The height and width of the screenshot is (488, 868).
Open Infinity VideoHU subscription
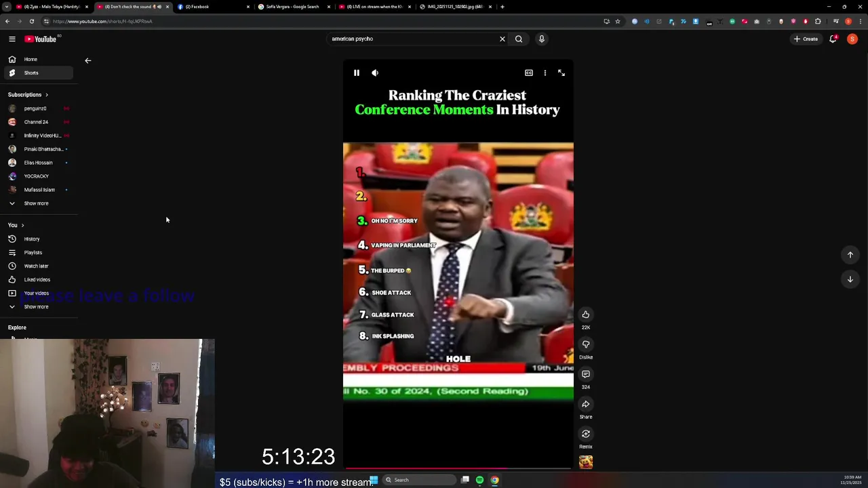click(x=38, y=136)
